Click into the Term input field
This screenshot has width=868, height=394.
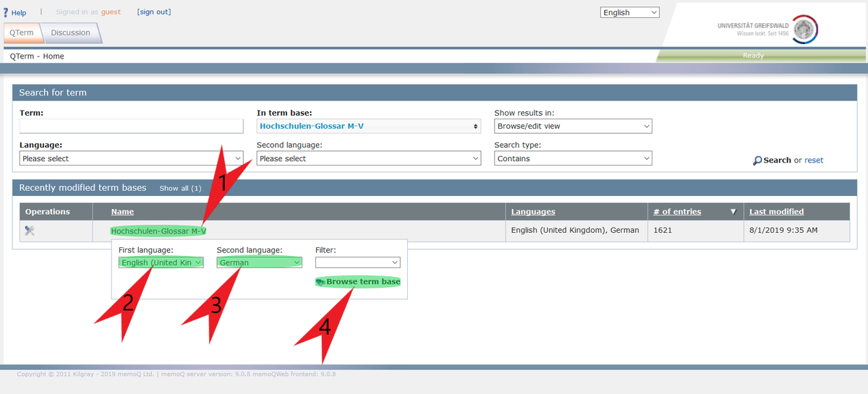(132, 126)
